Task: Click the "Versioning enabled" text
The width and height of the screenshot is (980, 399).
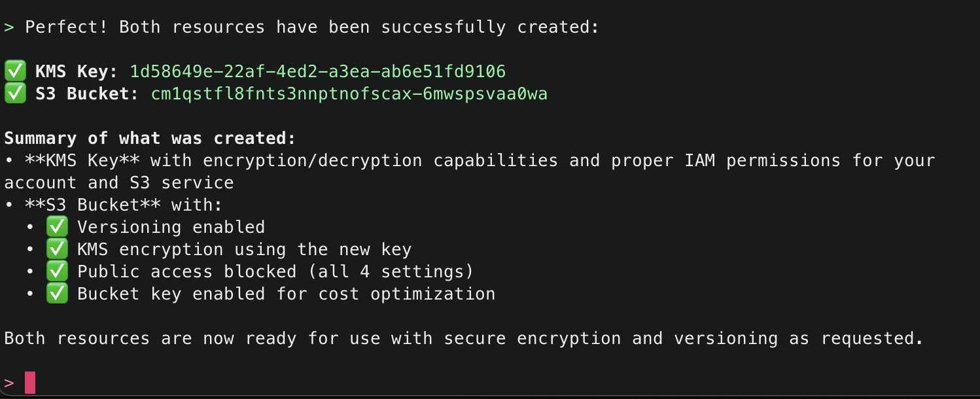Action: pyautogui.click(x=171, y=228)
